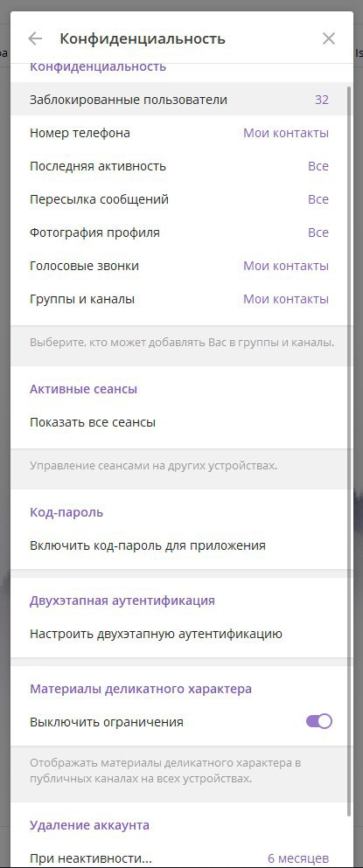Open the Фотография профиля privacy setting

pos(181,233)
